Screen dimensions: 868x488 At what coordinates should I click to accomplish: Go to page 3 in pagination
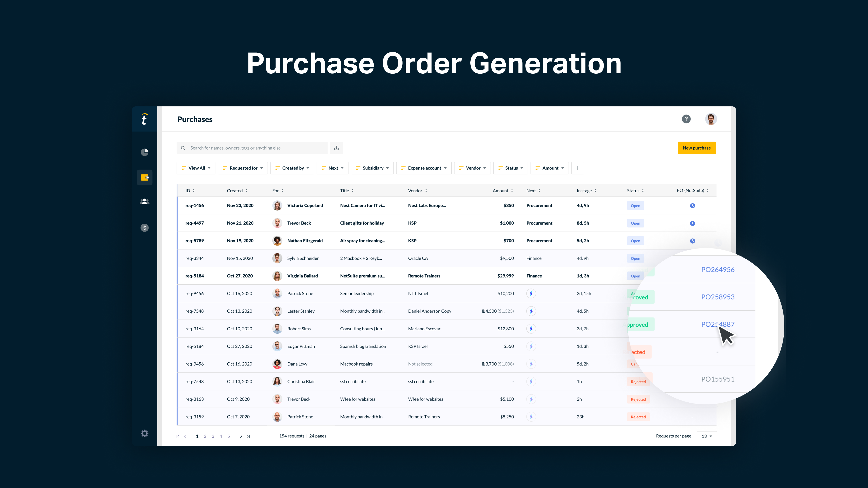[213, 436]
